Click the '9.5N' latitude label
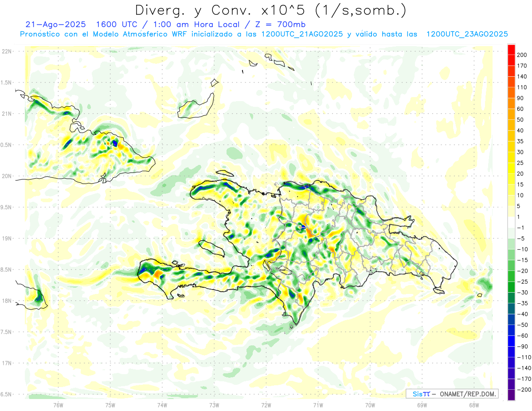Image resolution: width=532 pixels, height=411 pixels. tap(7, 207)
